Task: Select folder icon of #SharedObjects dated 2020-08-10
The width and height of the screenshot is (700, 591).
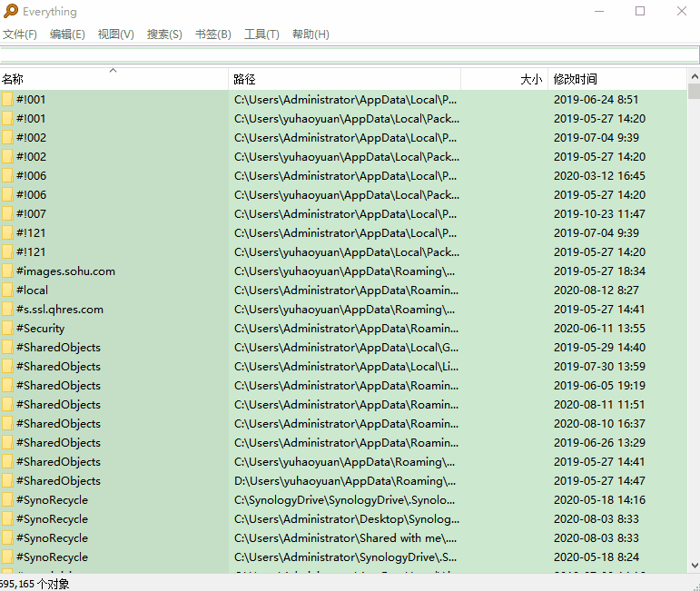Action: coord(7,424)
